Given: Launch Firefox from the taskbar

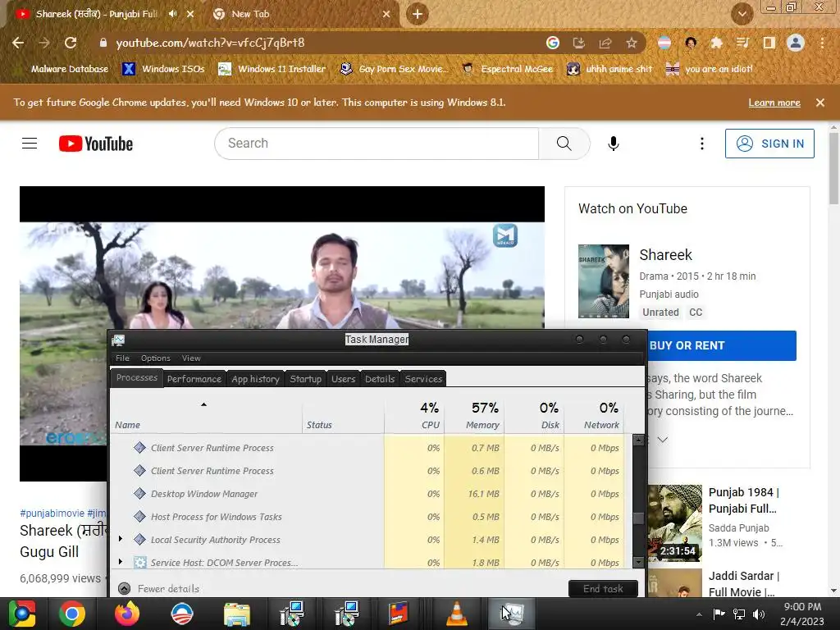Looking at the screenshot, I should pos(127,614).
